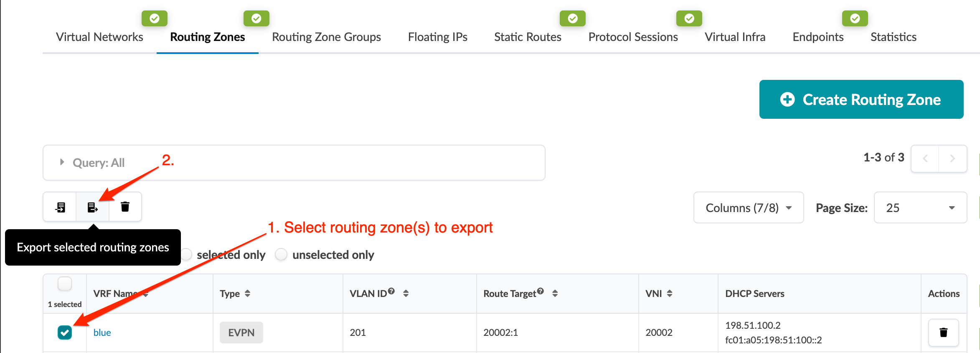Sort by VNI column arrows

670,294
